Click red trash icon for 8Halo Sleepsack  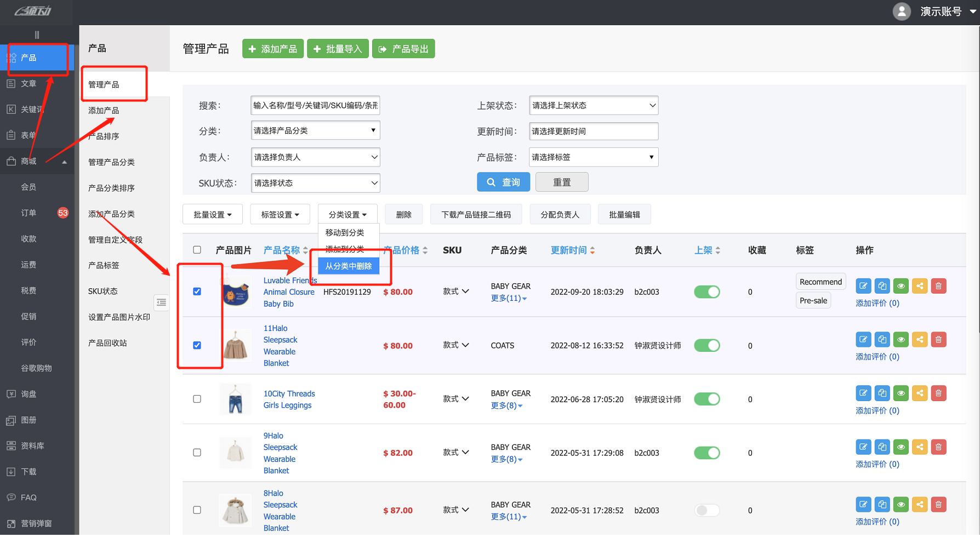(938, 505)
